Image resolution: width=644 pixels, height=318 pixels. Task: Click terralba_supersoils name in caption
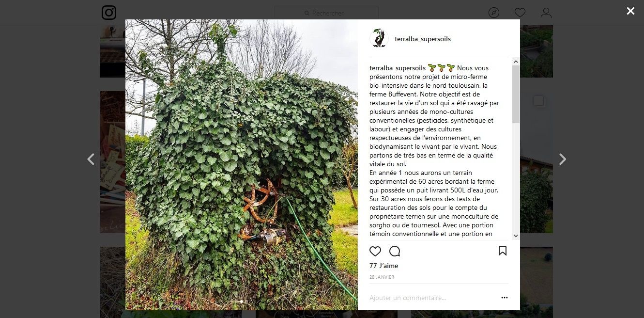(398, 68)
